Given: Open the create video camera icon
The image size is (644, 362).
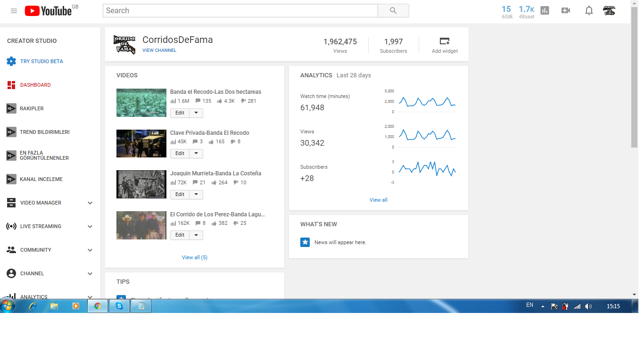Looking at the screenshot, I should click(566, 10).
